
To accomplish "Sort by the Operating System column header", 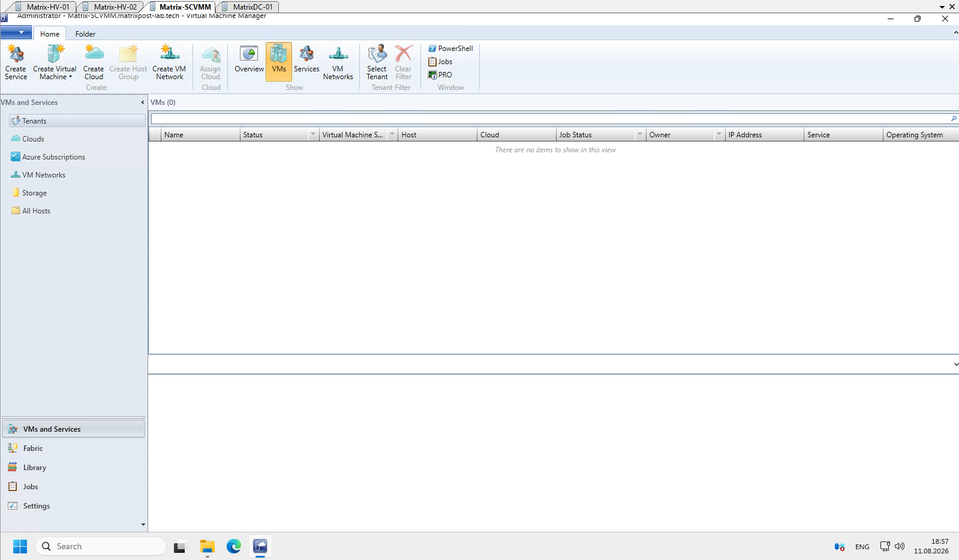I will (x=921, y=135).
